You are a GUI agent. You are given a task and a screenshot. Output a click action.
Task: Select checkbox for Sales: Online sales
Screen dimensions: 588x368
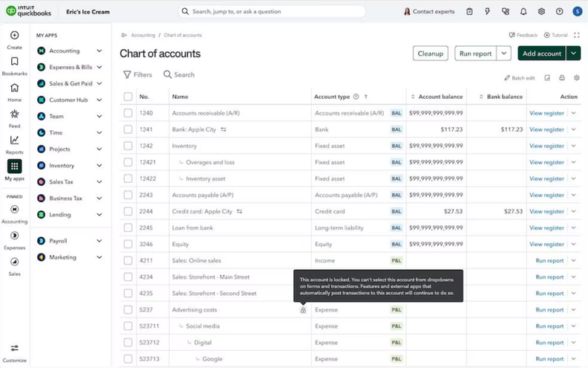click(128, 261)
